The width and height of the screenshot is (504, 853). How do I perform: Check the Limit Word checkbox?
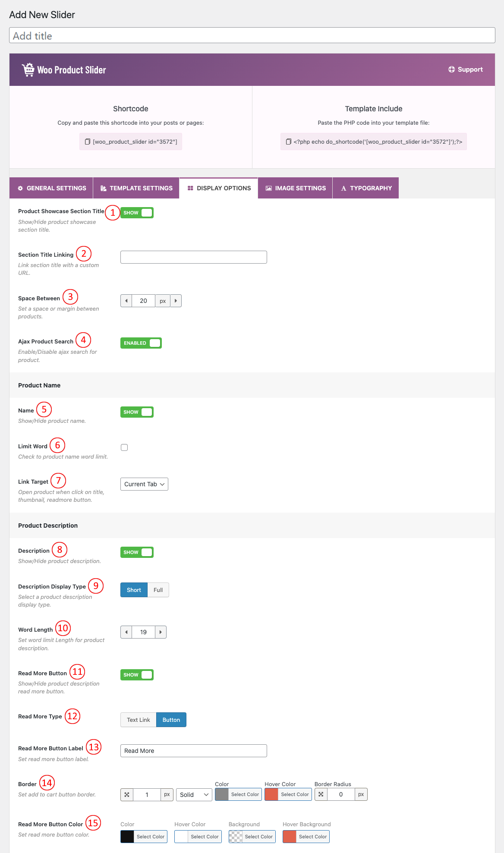(124, 447)
